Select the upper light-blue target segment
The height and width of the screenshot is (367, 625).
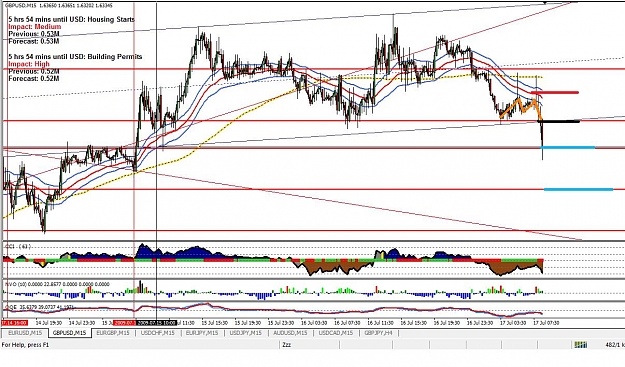568,147
